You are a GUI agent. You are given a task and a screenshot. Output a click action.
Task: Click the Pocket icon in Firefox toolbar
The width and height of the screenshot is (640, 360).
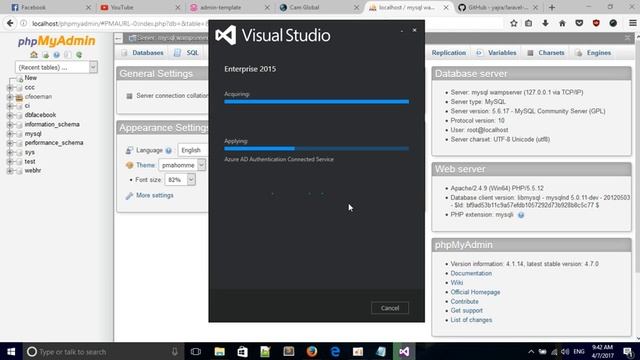point(579,23)
